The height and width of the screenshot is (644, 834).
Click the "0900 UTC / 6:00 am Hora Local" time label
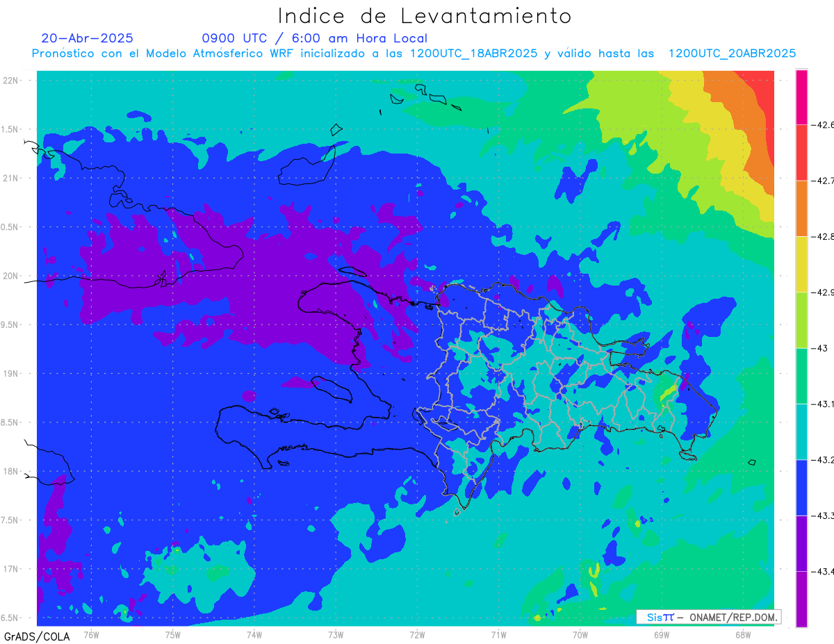tap(314, 39)
